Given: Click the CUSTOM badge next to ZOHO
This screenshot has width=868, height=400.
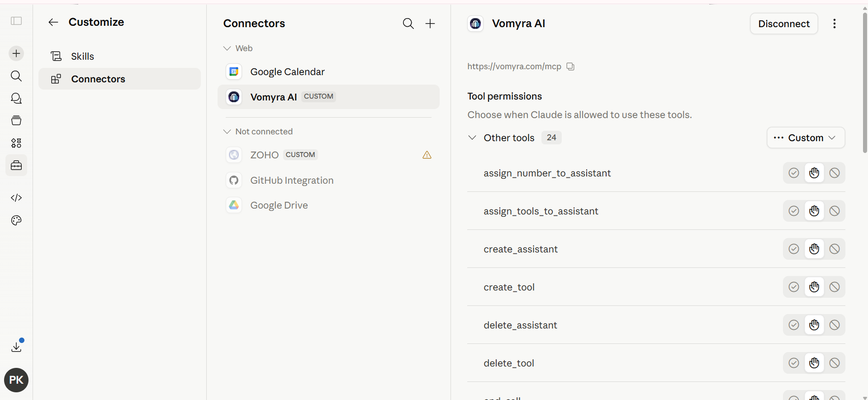Looking at the screenshot, I should [x=300, y=155].
